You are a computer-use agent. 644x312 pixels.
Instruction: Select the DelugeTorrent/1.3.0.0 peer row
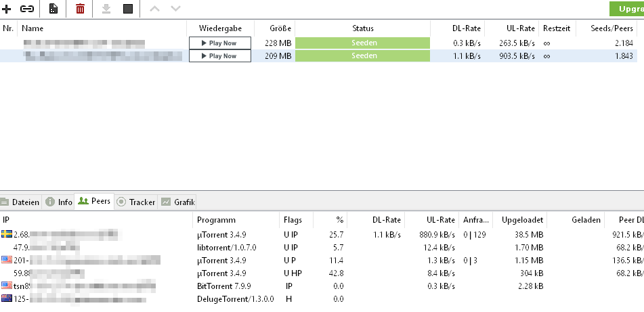(x=235, y=298)
